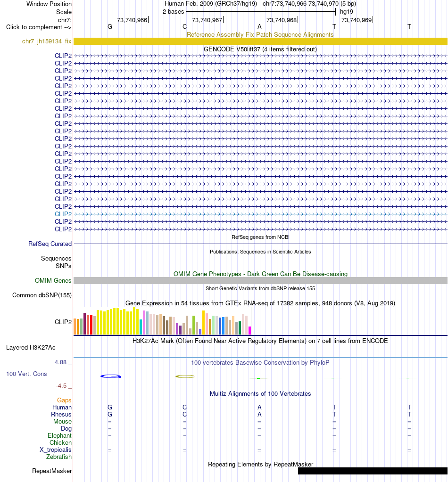Image resolution: width=448 pixels, height=482 pixels.
Task: Click the "100 Vert. Cons" track label
Action: tap(26, 374)
